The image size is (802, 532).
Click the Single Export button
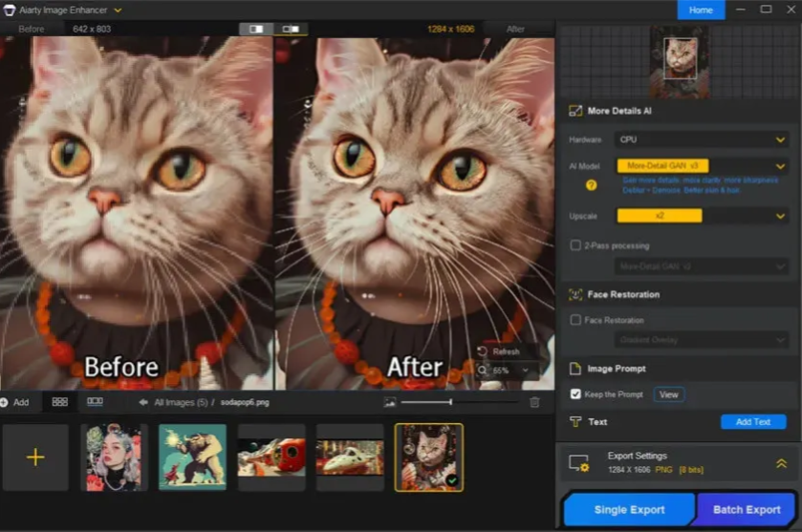pos(629,509)
